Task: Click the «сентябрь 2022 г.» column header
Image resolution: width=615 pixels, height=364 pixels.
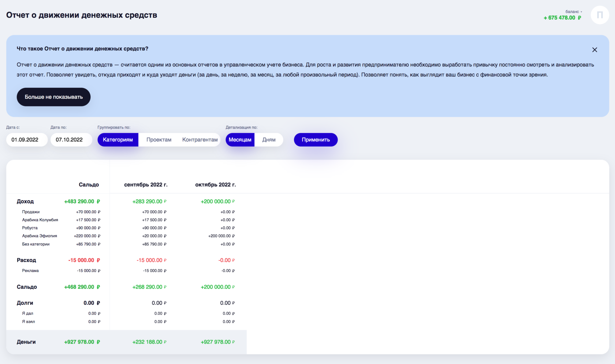Action: [146, 185]
